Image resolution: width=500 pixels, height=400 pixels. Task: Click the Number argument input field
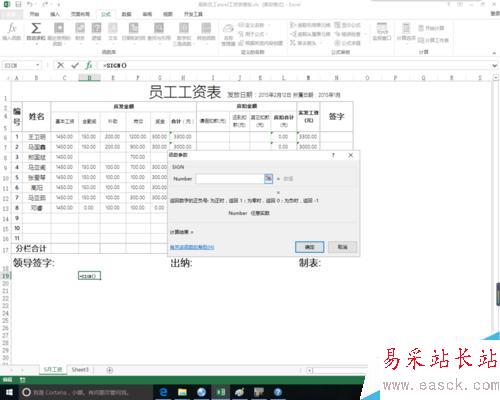[x=230, y=179]
